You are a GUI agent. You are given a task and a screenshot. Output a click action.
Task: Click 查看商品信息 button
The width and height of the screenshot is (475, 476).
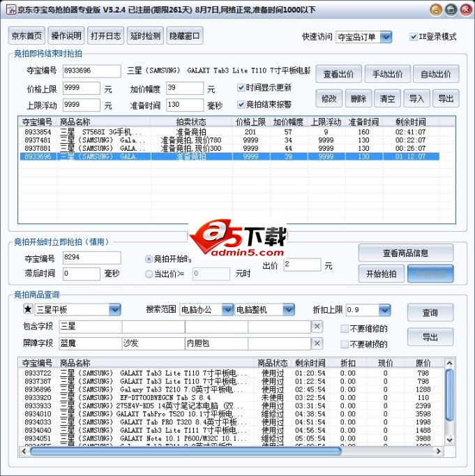pyautogui.click(x=405, y=253)
